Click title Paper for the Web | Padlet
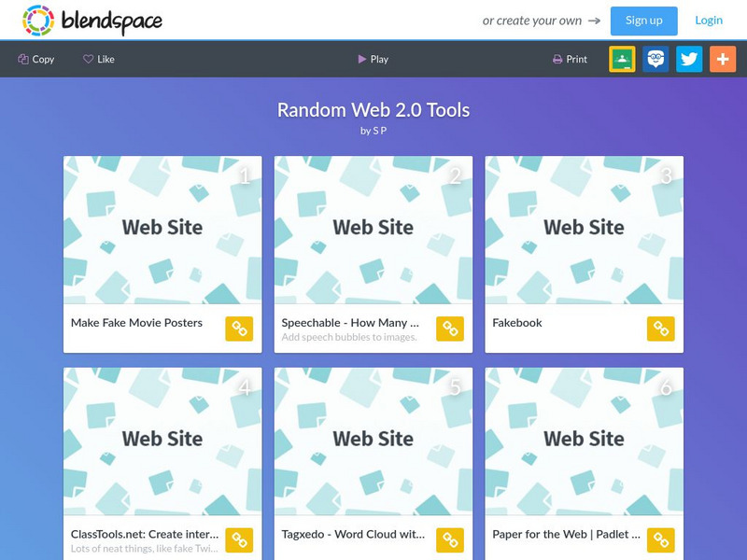The width and height of the screenshot is (747, 560). [x=567, y=534]
